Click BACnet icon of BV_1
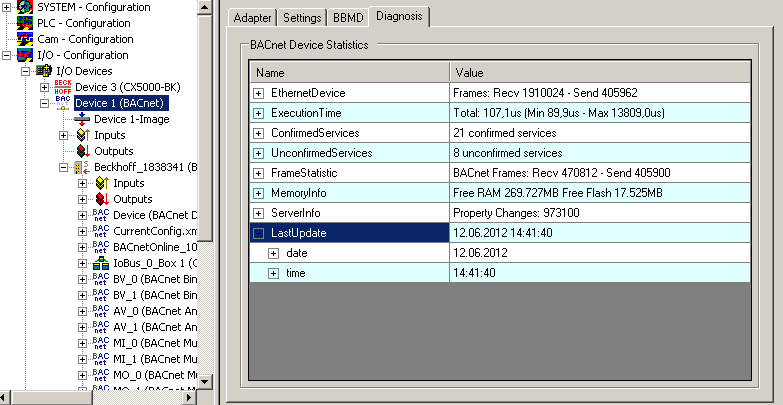The height and width of the screenshot is (405, 783). tap(101, 295)
